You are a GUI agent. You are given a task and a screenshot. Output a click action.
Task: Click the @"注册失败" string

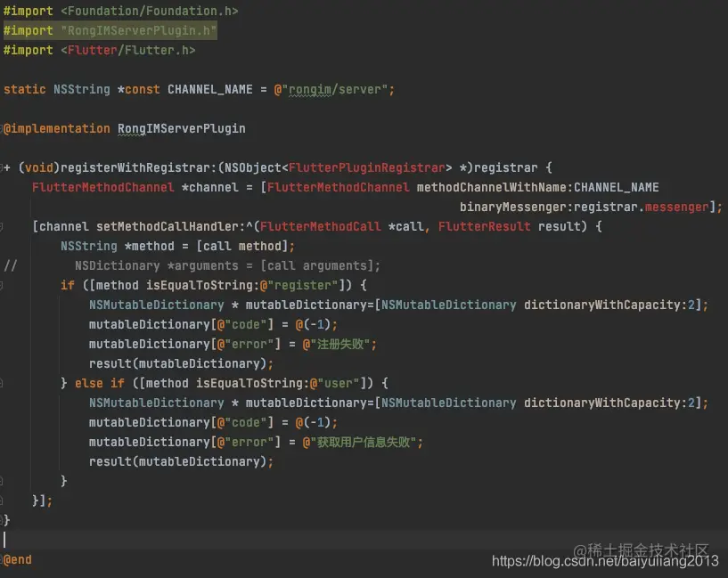point(336,344)
